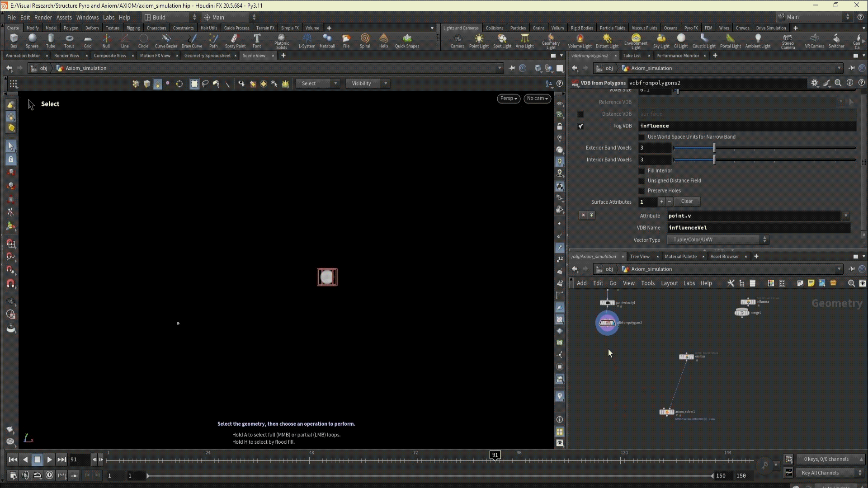Click the Clear surface attributes button
Image resolution: width=868 pixels, height=488 pixels.
click(687, 202)
